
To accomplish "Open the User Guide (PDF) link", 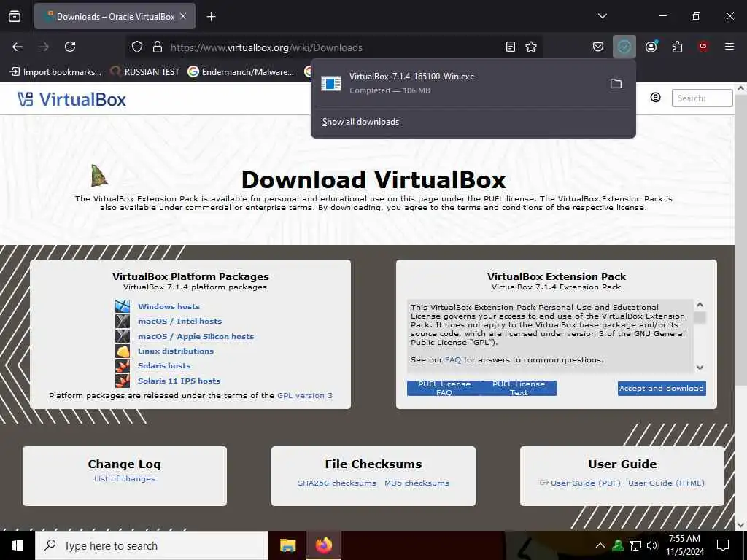I will [x=586, y=483].
